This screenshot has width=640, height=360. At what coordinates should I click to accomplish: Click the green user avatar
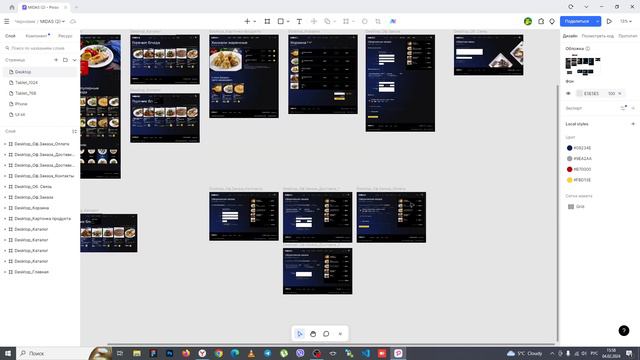click(x=528, y=21)
